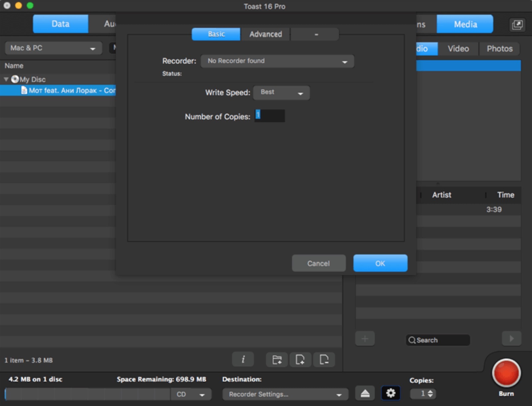532x406 pixels.
Task: Click the eject disc icon
Action: pos(365,394)
